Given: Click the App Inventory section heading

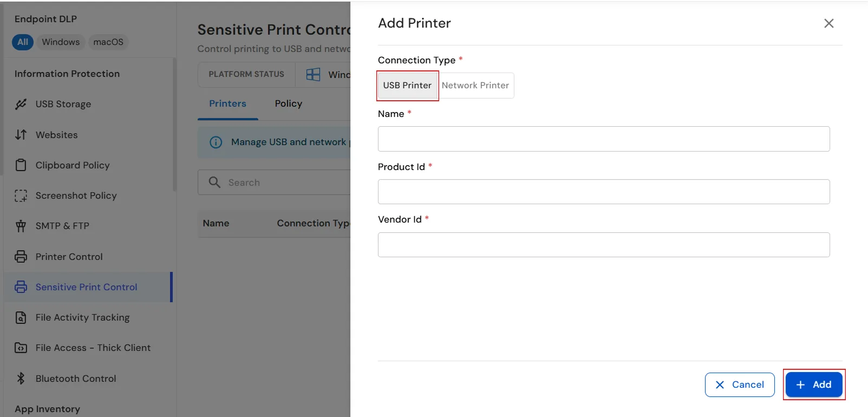Looking at the screenshot, I should (47, 409).
